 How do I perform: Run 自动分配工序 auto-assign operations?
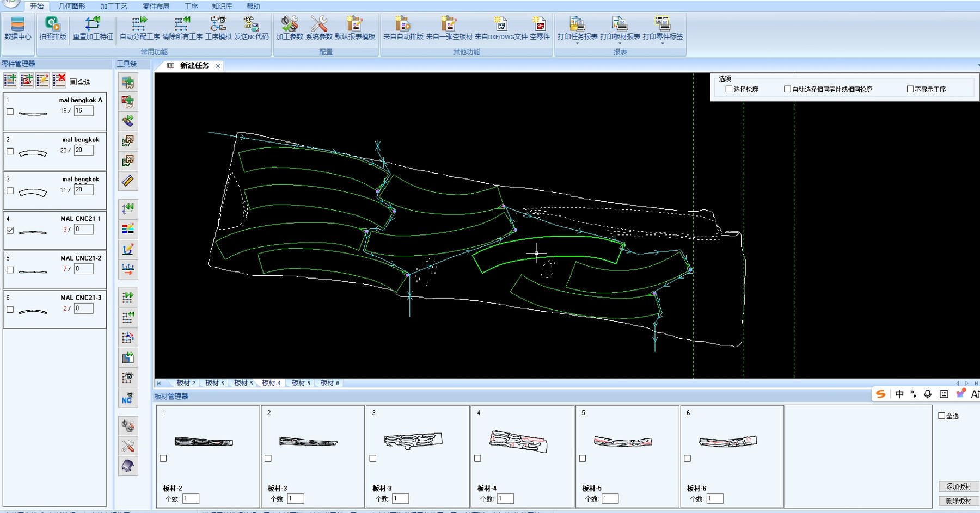pyautogui.click(x=140, y=28)
